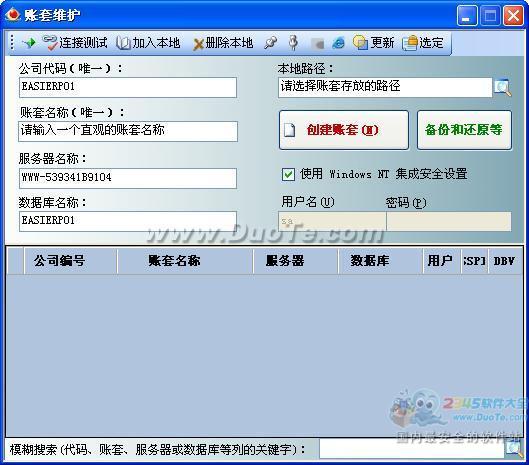Image resolution: width=529 pixels, height=465 pixels.
Task: Focus the 账套名称 input field
Action: (128, 131)
